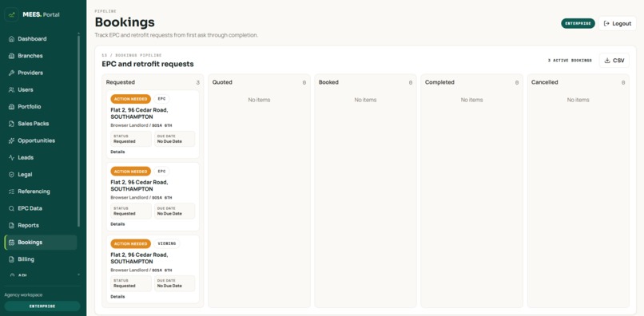Select Referencing in the sidebar
The width and height of the screenshot is (644, 316).
coord(41,192)
